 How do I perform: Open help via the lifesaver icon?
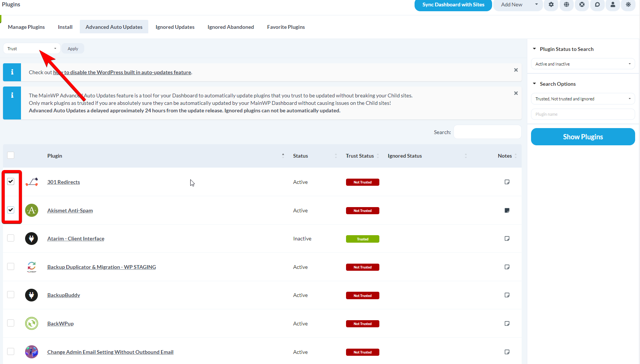(582, 5)
